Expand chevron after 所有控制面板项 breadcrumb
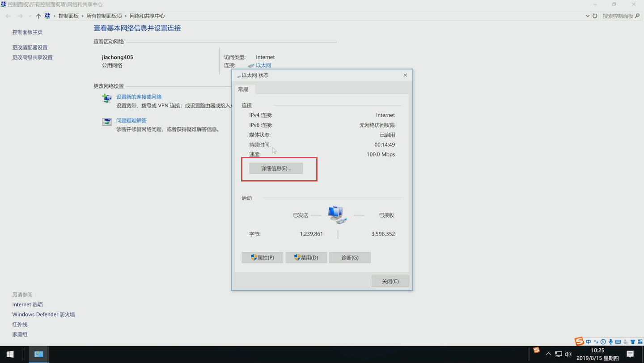Image resolution: width=644 pixels, height=363 pixels. click(x=126, y=16)
